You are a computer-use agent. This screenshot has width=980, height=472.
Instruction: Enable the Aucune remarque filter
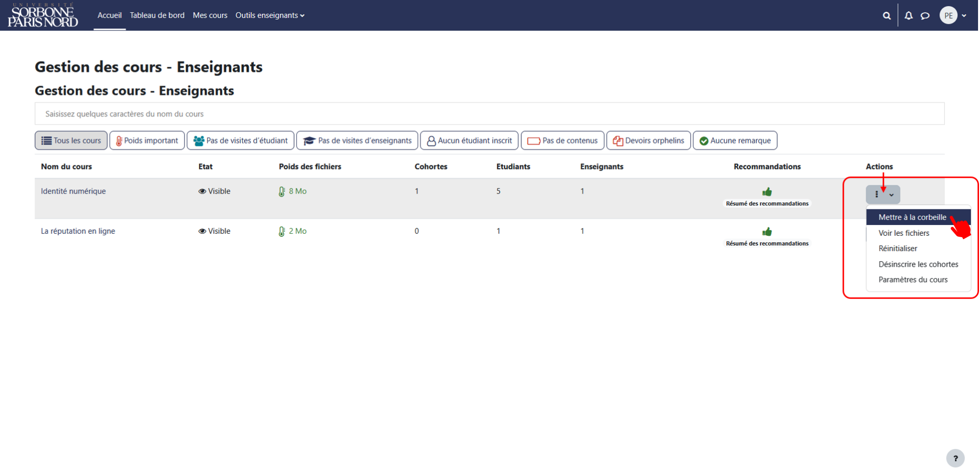click(x=736, y=141)
